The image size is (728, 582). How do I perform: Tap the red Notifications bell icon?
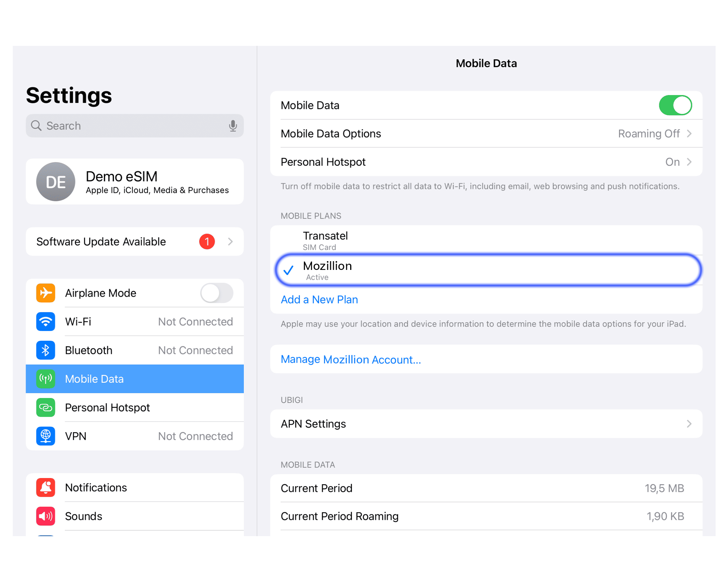(x=45, y=487)
